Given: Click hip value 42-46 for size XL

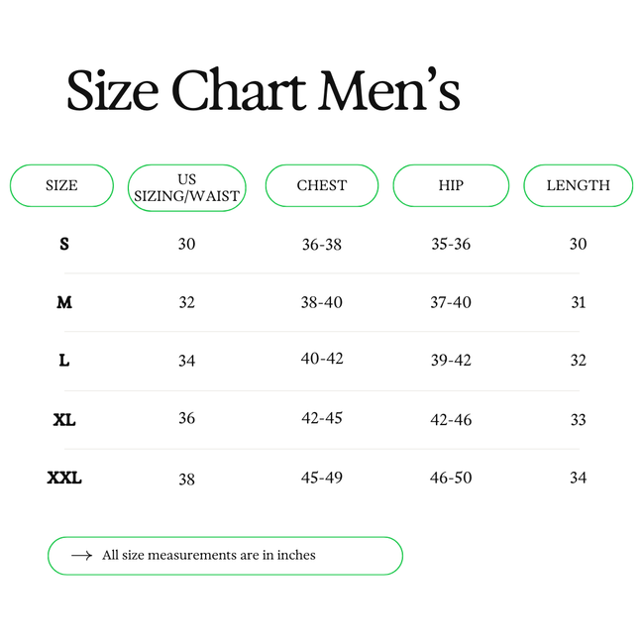Looking at the screenshot, I should pyautogui.click(x=451, y=420).
